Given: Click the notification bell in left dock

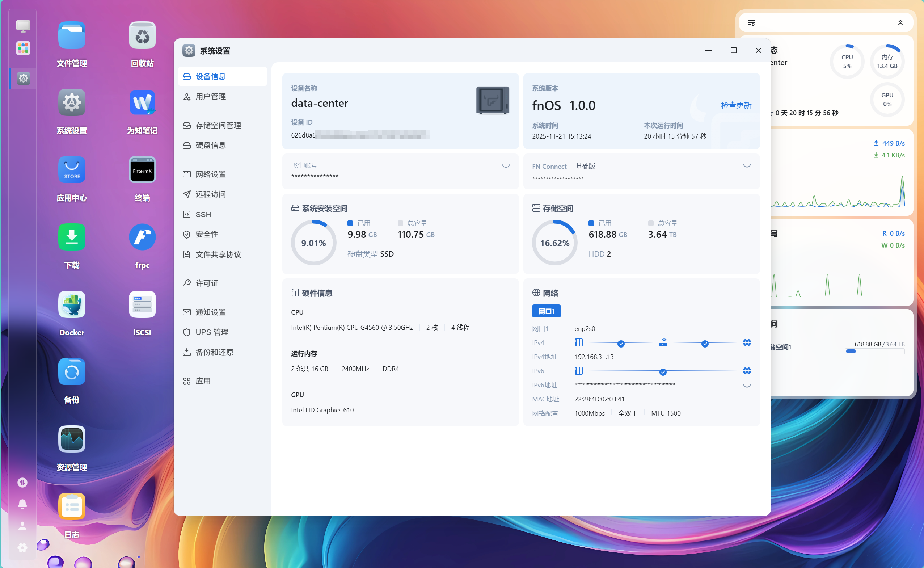Looking at the screenshot, I should 22,504.
